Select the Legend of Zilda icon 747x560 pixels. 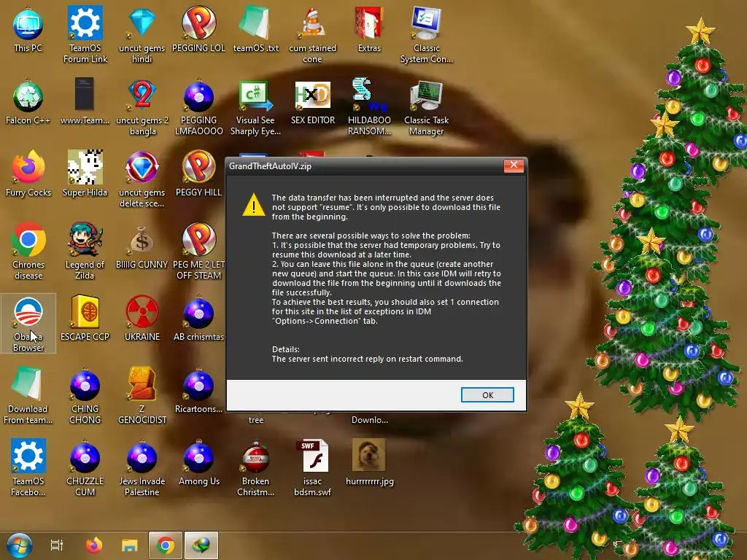85,252
